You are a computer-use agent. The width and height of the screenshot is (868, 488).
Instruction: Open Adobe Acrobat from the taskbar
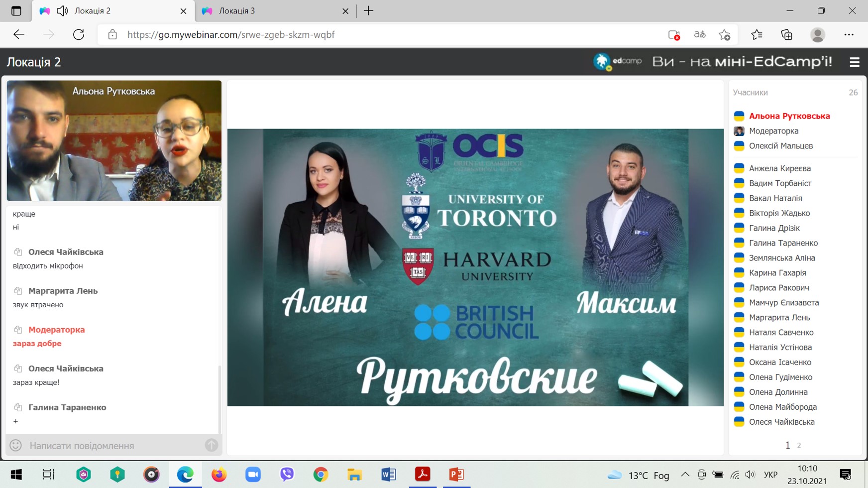coord(423,475)
